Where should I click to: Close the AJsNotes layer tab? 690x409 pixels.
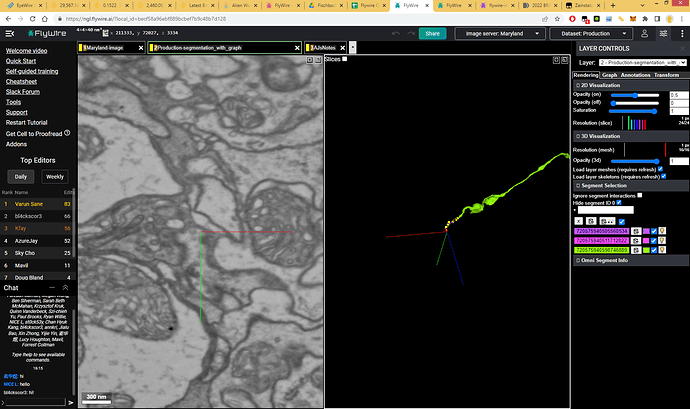tap(342, 48)
